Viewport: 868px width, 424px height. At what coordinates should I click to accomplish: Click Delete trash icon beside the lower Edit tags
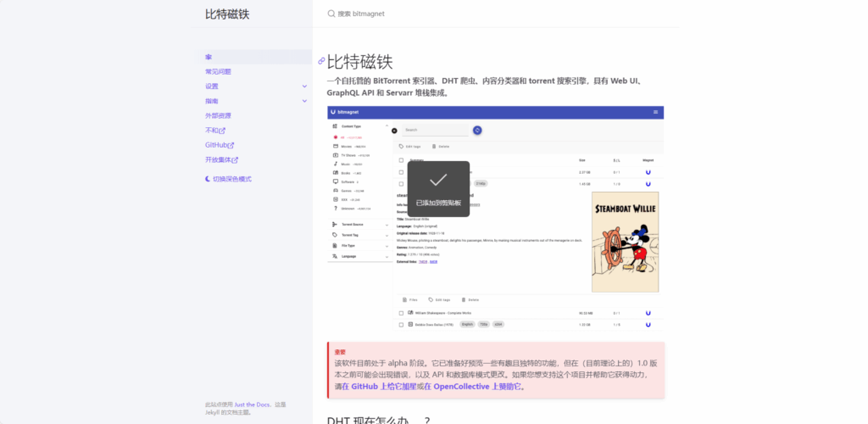coord(464,299)
